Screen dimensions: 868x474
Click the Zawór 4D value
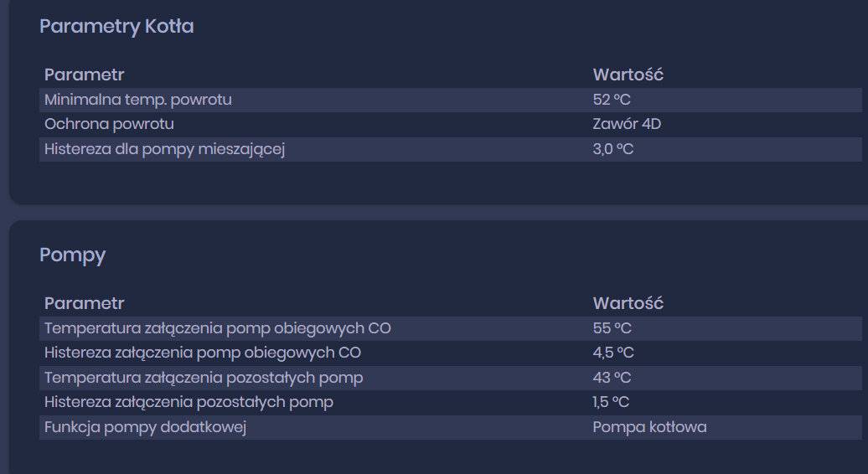[x=627, y=124]
